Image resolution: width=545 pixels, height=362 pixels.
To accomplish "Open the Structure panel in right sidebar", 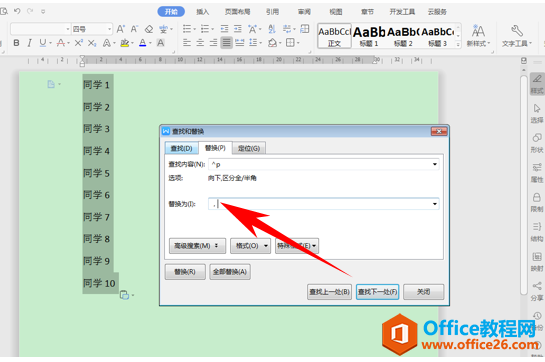I will click(537, 232).
